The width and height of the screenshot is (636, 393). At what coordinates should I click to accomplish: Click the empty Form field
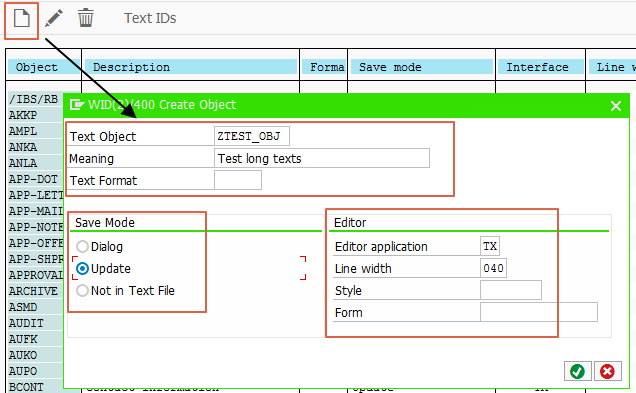point(539,312)
